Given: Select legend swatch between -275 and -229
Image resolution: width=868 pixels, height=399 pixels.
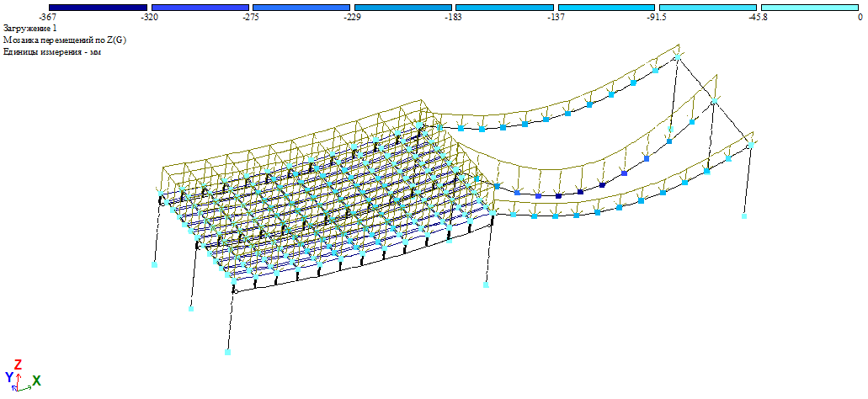Looking at the screenshot, I should 301,8.
